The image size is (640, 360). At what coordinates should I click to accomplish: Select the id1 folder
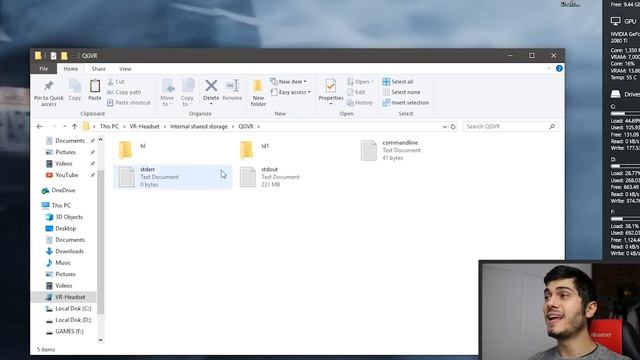coord(293,150)
